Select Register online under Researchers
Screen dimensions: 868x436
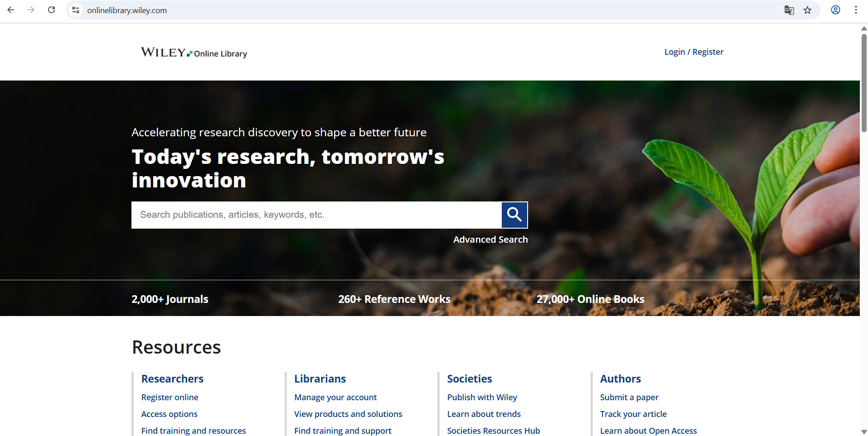[x=170, y=397]
